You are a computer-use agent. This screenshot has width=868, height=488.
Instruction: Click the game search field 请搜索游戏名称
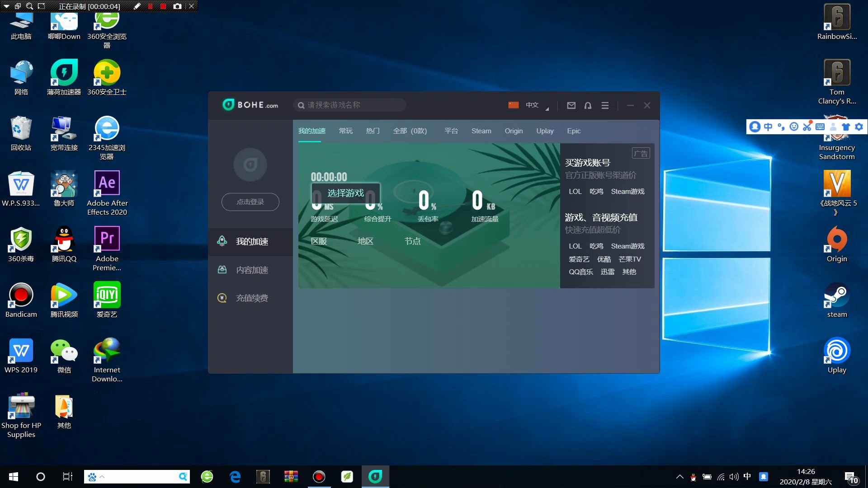(x=349, y=105)
